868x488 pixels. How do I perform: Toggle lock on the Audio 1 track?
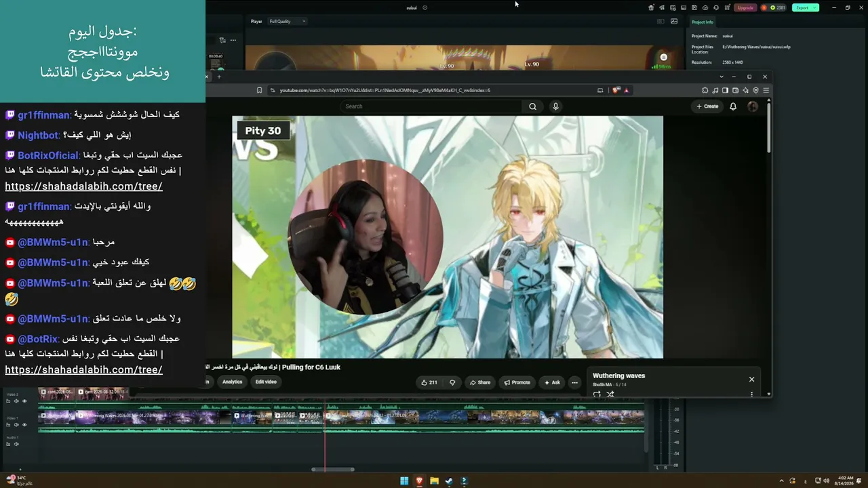[x=8, y=444]
